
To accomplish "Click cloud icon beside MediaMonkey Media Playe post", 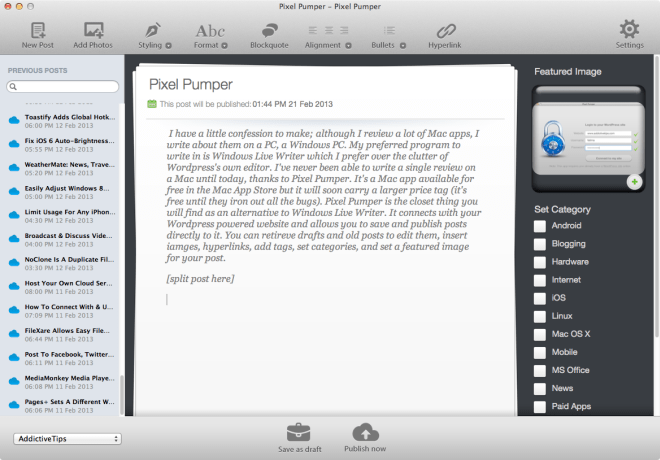I will tap(14, 381).
